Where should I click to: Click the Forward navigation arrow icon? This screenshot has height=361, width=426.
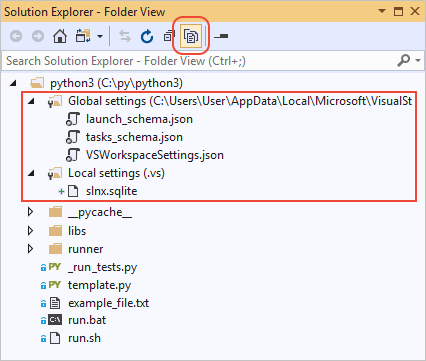(x=38, y=36)
